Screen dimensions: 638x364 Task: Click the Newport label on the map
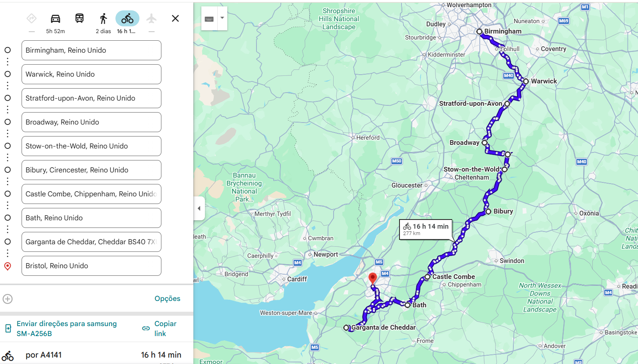click(x=326, y=255)
